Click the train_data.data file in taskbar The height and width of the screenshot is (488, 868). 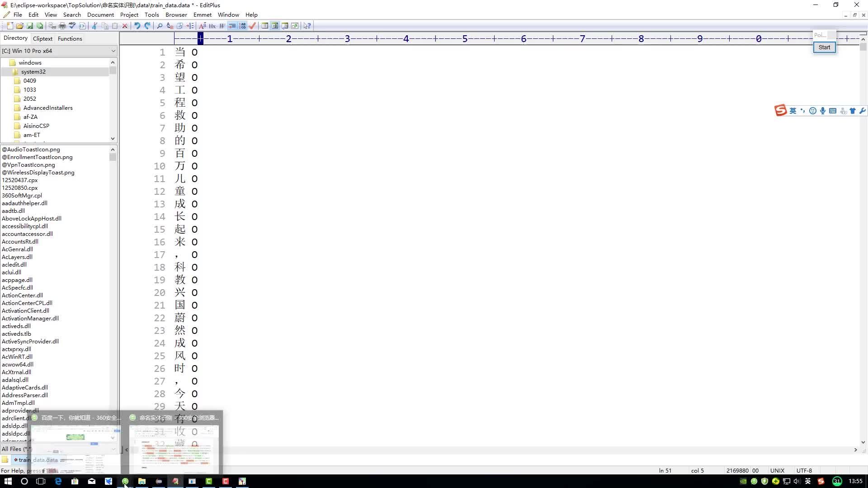coord(36,460)
